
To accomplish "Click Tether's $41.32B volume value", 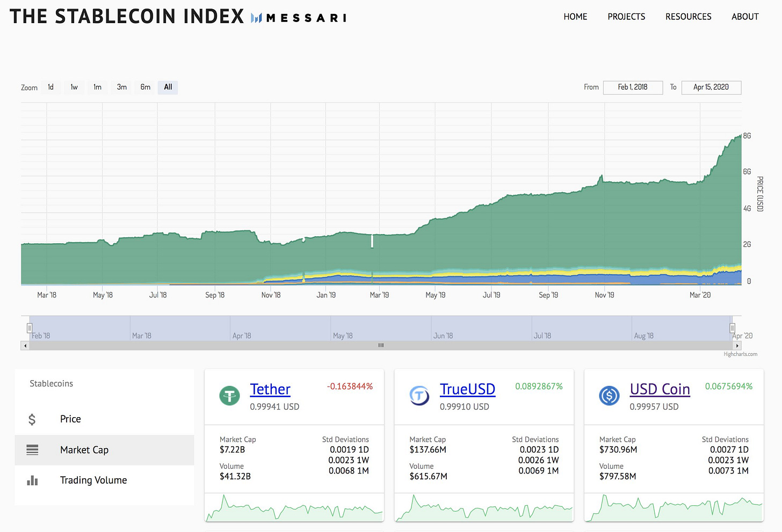I will 235,476.
